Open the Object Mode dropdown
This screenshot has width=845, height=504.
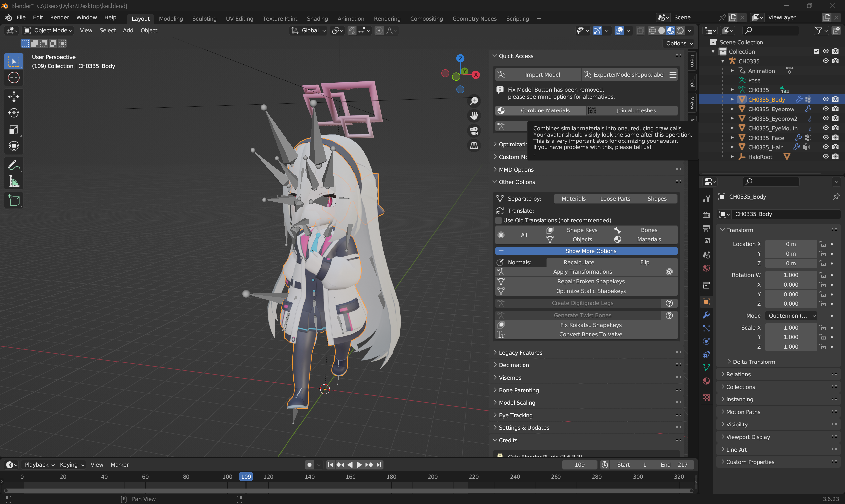48,31
